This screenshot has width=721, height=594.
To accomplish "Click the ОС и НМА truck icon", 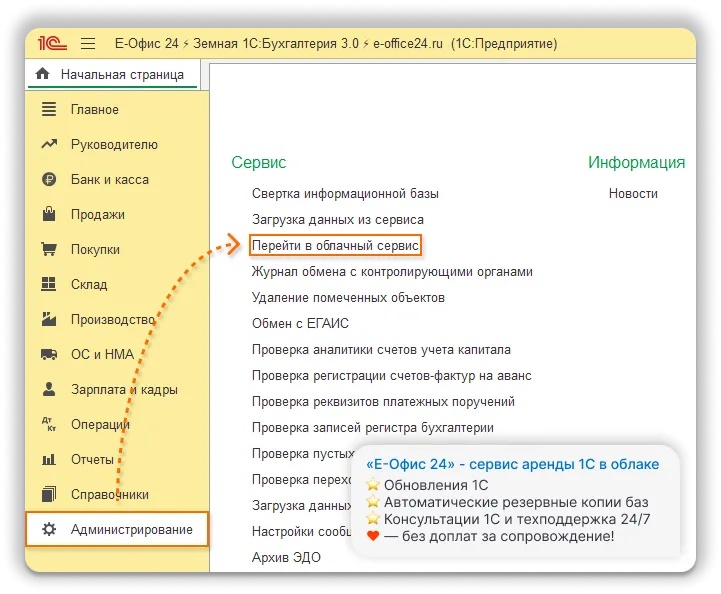I will (48, 355).
